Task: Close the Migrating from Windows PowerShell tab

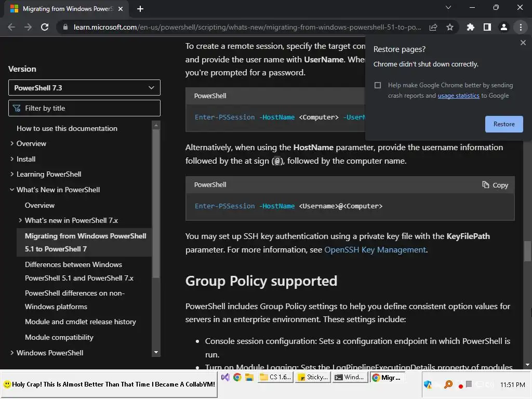Action: [x=121, y=9]
